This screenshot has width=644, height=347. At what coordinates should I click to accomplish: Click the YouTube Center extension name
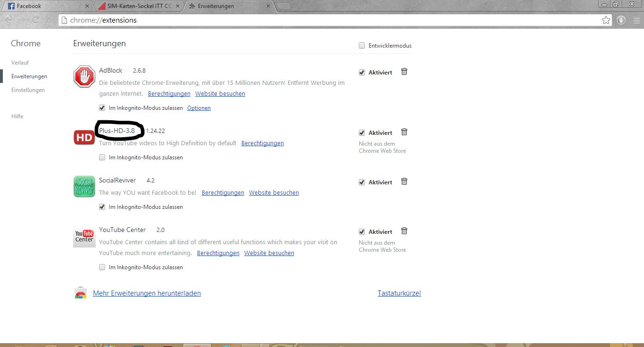(122, 230)
